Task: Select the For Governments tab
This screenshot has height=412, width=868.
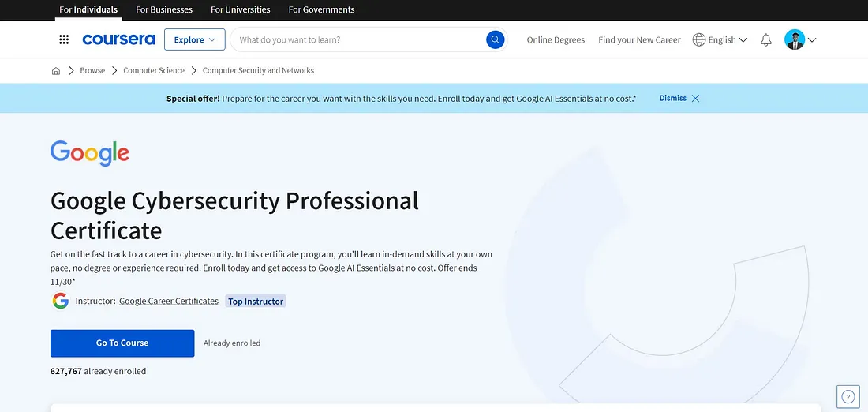Action: [322, 9]
